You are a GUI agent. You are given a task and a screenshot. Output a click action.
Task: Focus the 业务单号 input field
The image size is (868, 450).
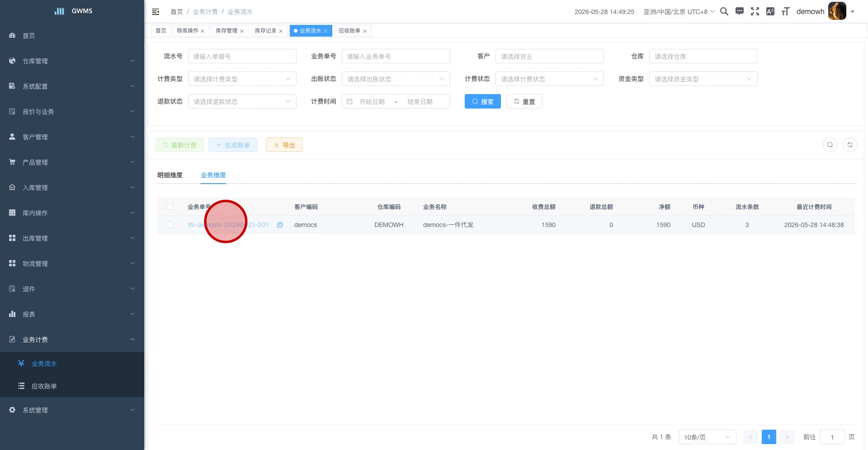[x=396, y=56]
